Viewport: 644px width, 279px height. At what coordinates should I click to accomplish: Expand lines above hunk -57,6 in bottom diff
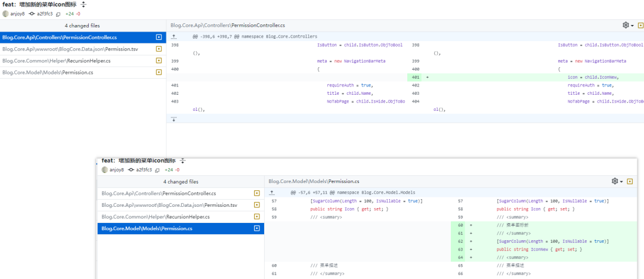271,193
